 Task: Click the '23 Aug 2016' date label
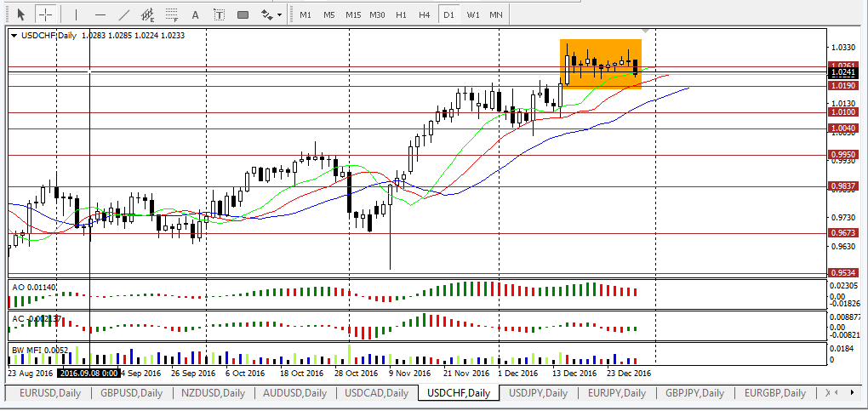(31, 374)
